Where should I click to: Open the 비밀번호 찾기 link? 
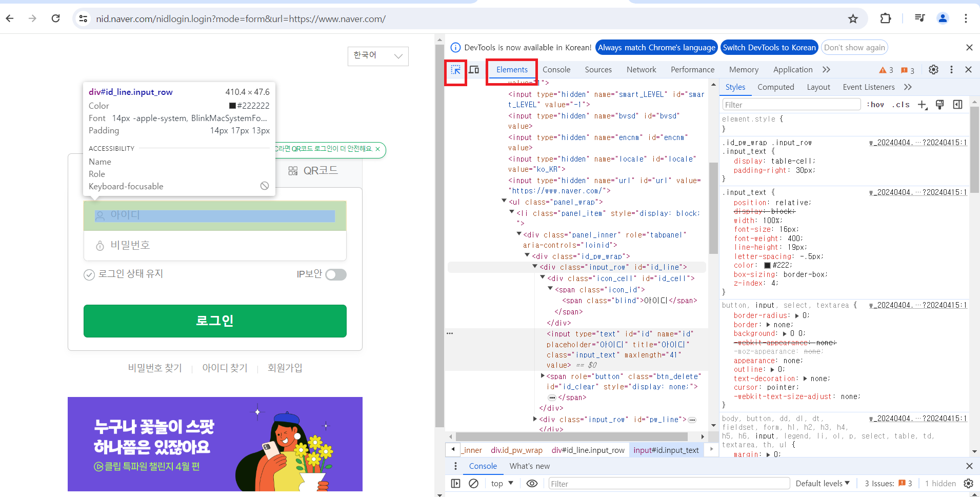point(155,368)
